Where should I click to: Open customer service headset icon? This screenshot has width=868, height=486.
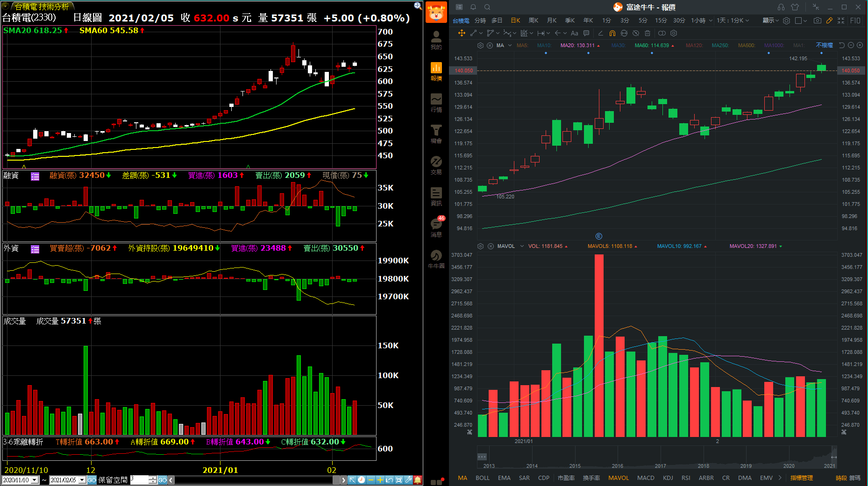click(x=781, y=7)
